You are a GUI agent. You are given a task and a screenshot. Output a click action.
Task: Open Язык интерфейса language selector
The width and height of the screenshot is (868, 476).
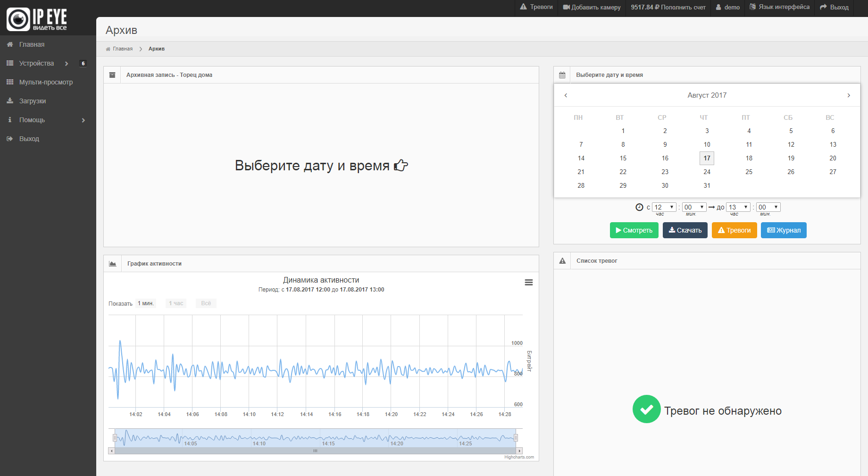click(x=779, y=7)
